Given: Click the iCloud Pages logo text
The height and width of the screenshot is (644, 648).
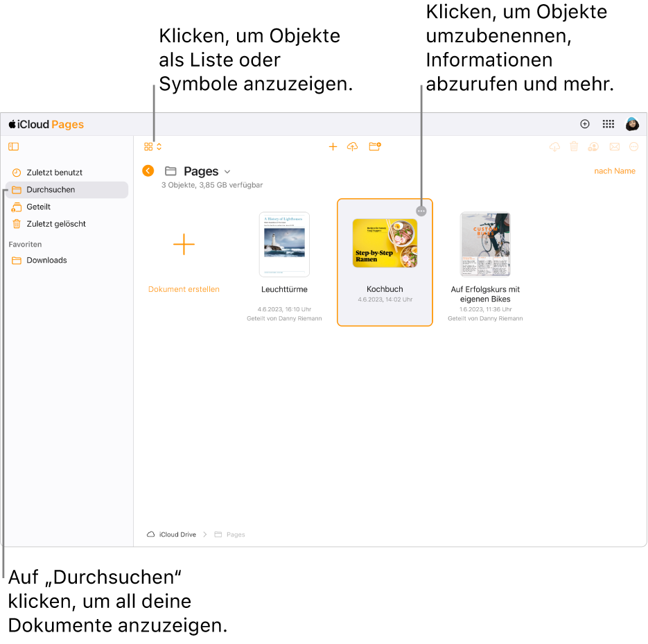Looking at the screenshot, I should pos(46,124).
